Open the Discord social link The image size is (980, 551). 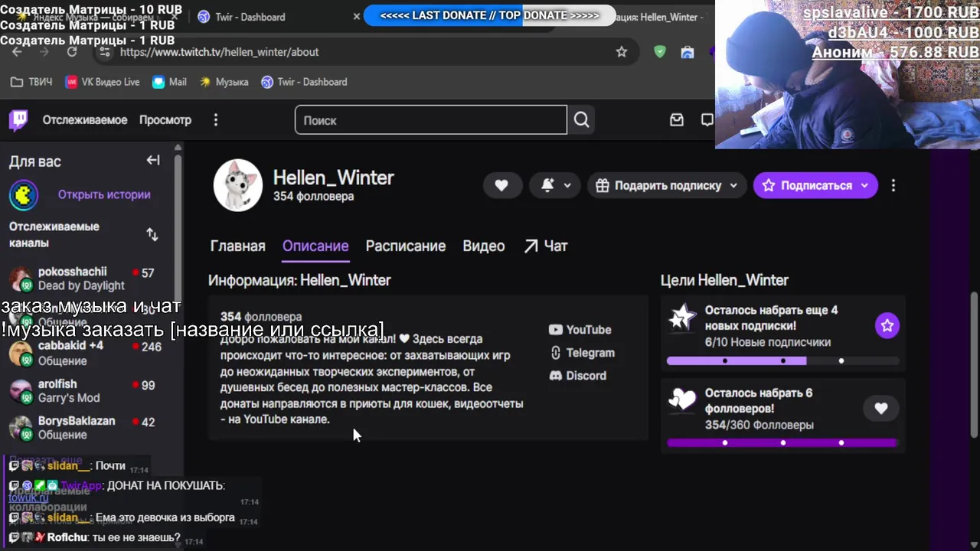point(578,376)
